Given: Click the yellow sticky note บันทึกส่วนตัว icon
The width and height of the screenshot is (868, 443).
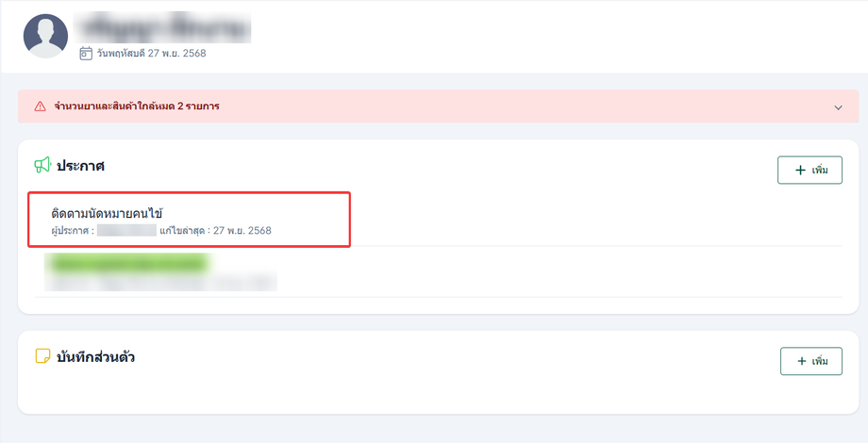Looking at the screenshot, I should (x=42, y=356).
